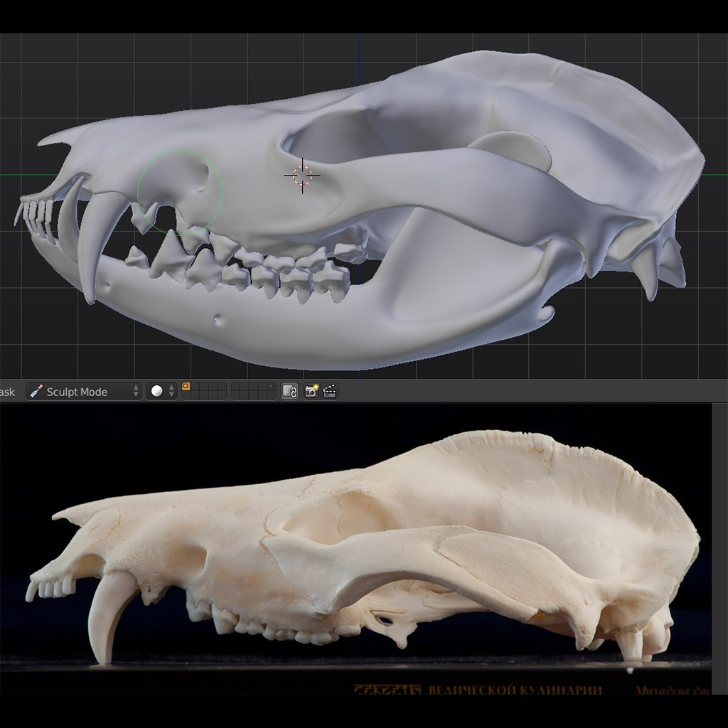Screen dimensions: 728x728
Task: Click the Sculpt Mode label to switch modes
Action: 78,391
